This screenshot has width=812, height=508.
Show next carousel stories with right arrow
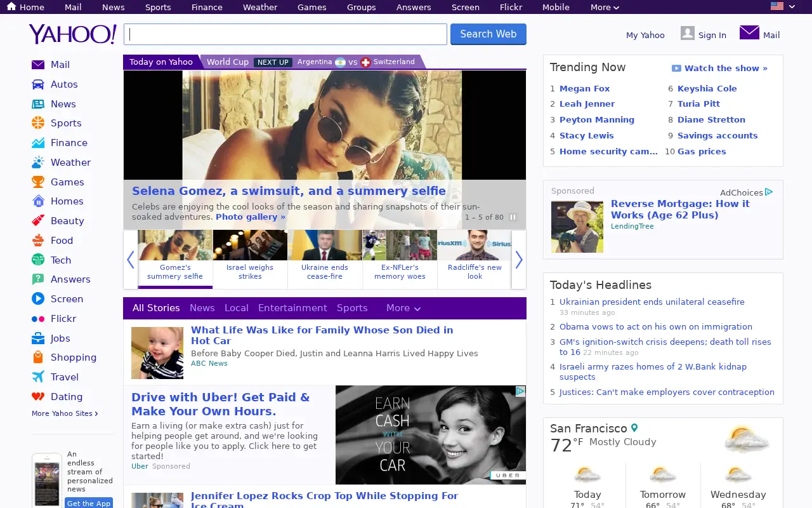pyautogui.click(x=519, y=259)
